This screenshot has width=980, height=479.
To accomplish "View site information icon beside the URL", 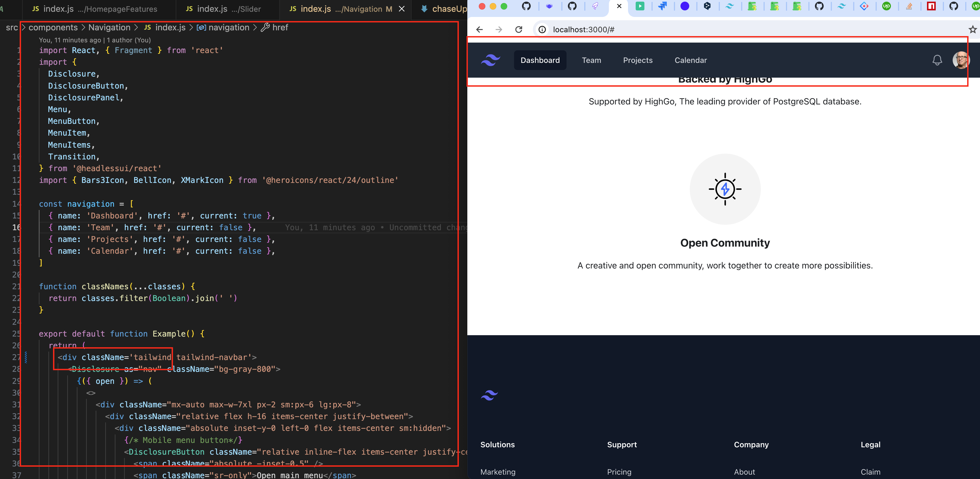I will click(x=542, y=30).
